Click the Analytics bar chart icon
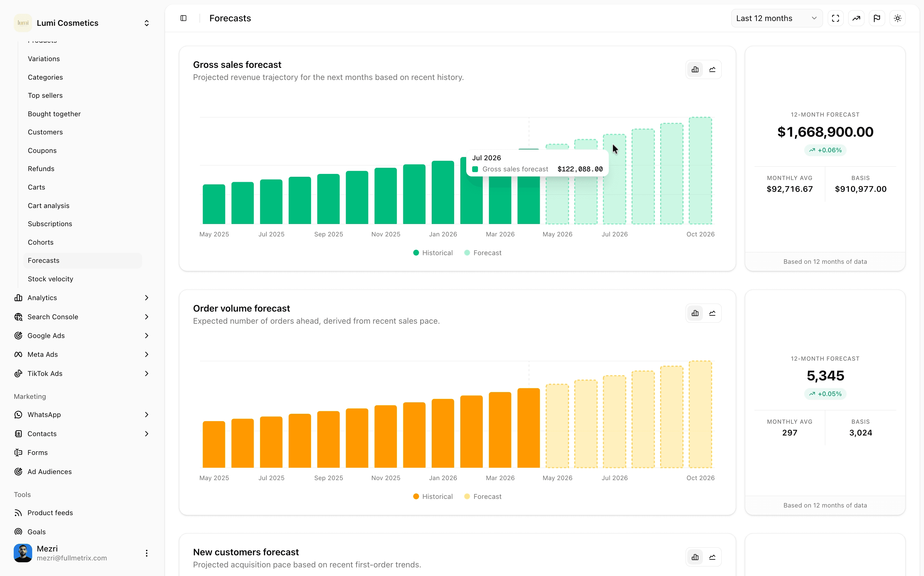 point(18,298)
